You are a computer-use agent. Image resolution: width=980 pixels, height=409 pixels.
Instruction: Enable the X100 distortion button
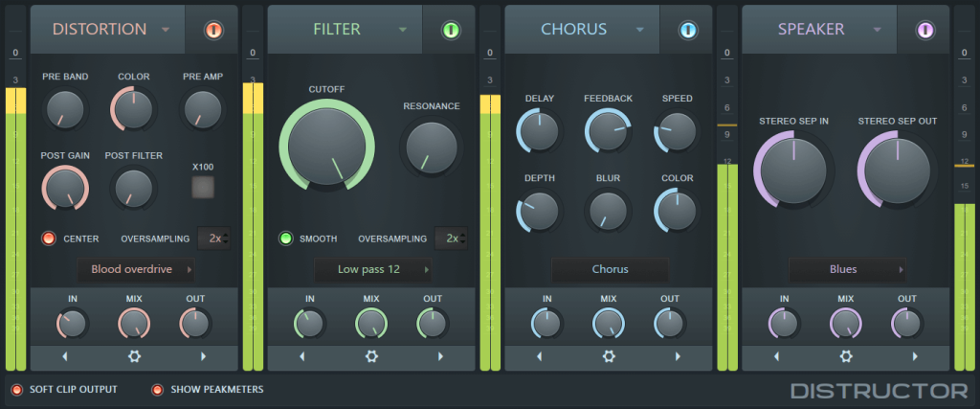[202, 187]
